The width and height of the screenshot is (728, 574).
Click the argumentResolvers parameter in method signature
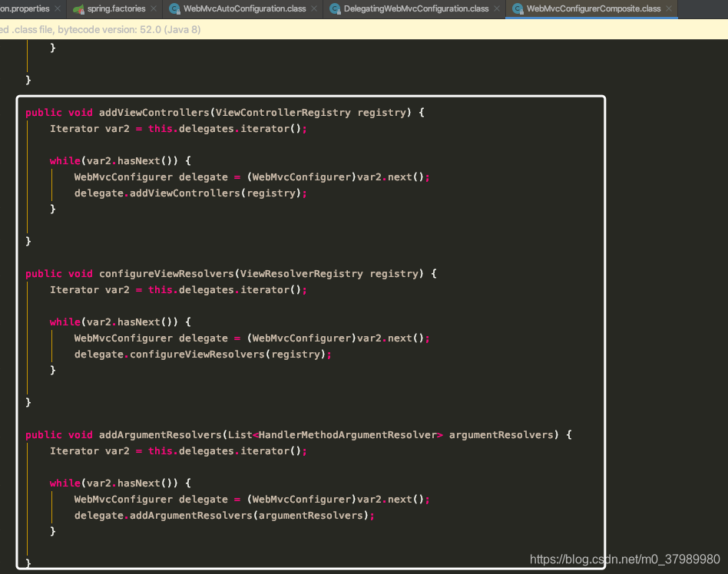click(501, 435)
